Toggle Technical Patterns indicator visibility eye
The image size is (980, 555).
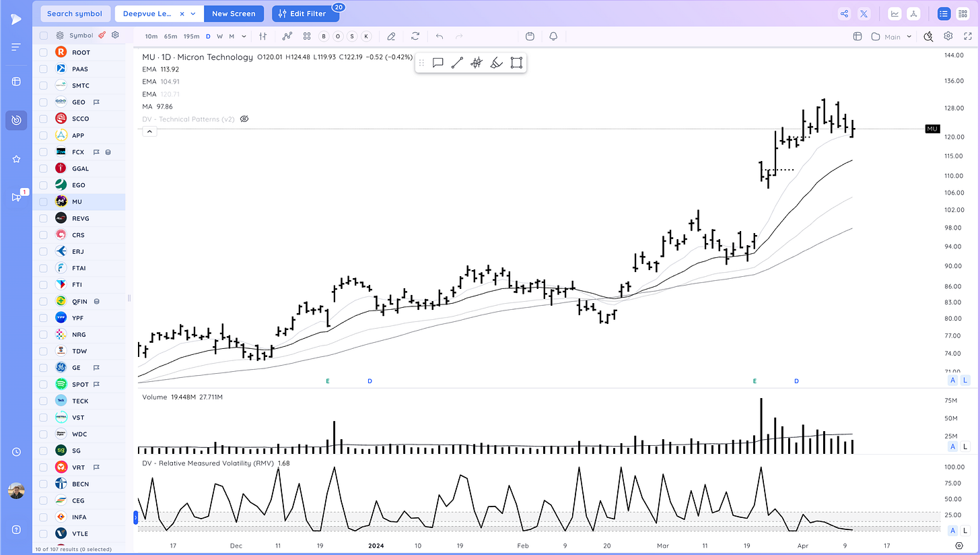pos(244,119)
